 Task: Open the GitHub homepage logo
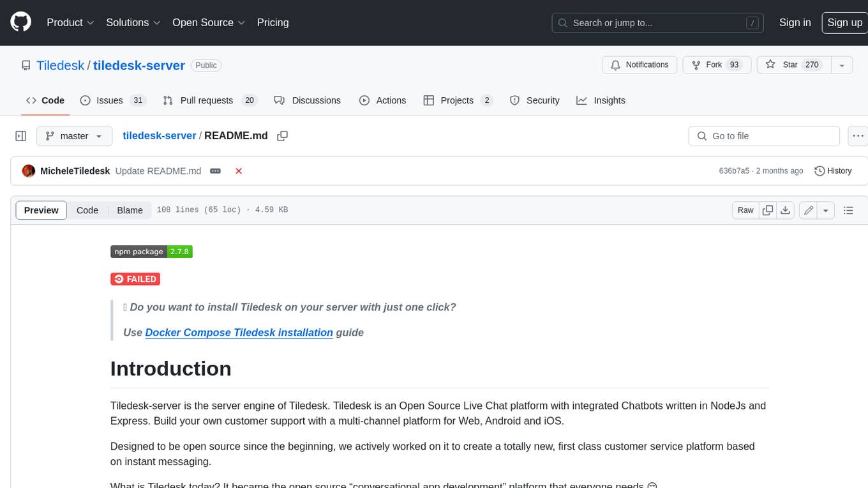[20, 22]
